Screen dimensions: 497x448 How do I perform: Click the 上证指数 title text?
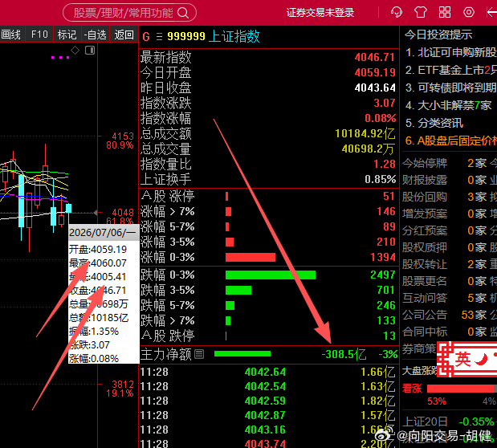coord(234,36)
